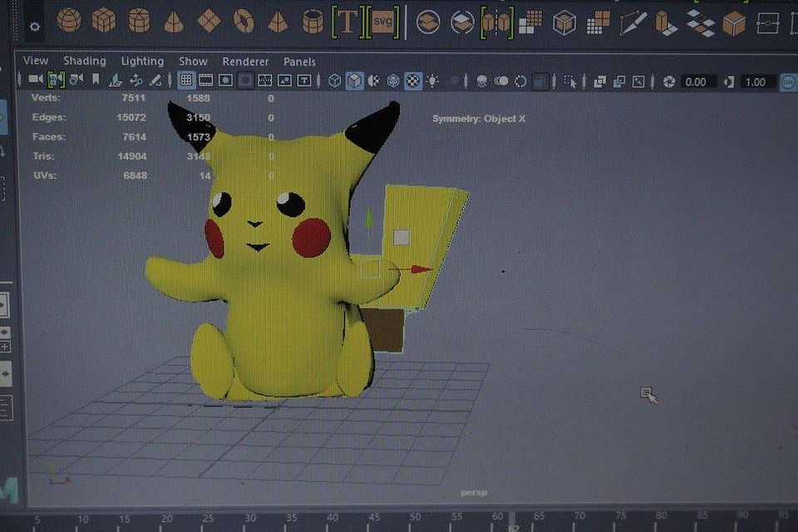Open the Panels menu

tap(299, 62)
